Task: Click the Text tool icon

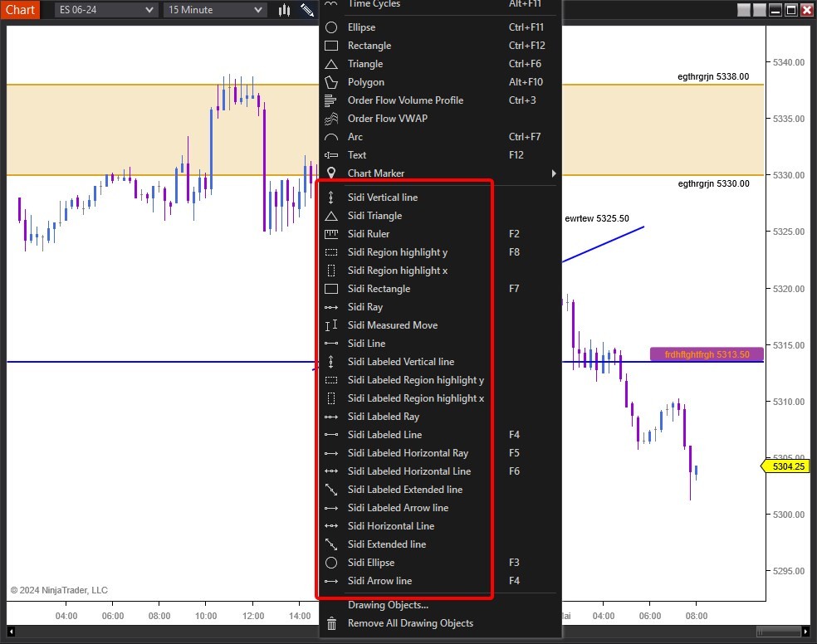Action: (x=330, y=155)
